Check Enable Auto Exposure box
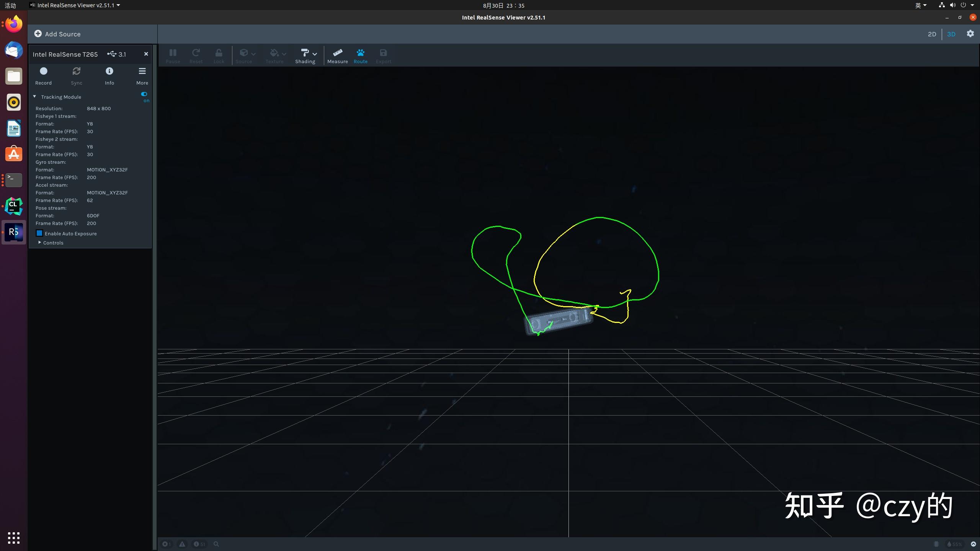980x551 pixels. (x=39, y=233)
